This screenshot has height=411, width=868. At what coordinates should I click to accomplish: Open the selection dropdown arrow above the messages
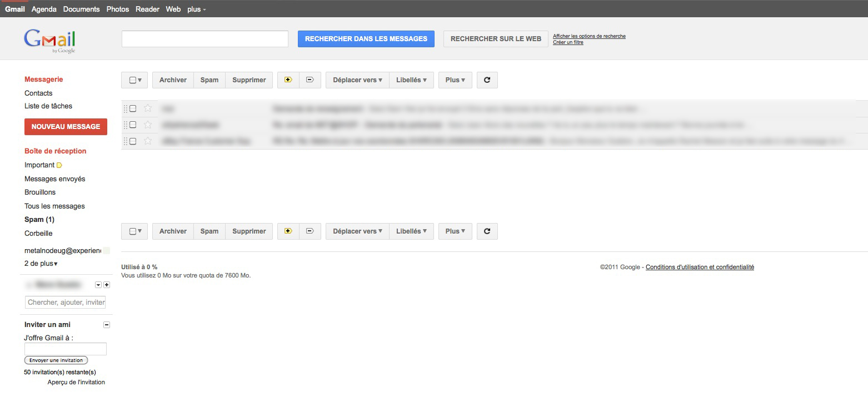140,80
